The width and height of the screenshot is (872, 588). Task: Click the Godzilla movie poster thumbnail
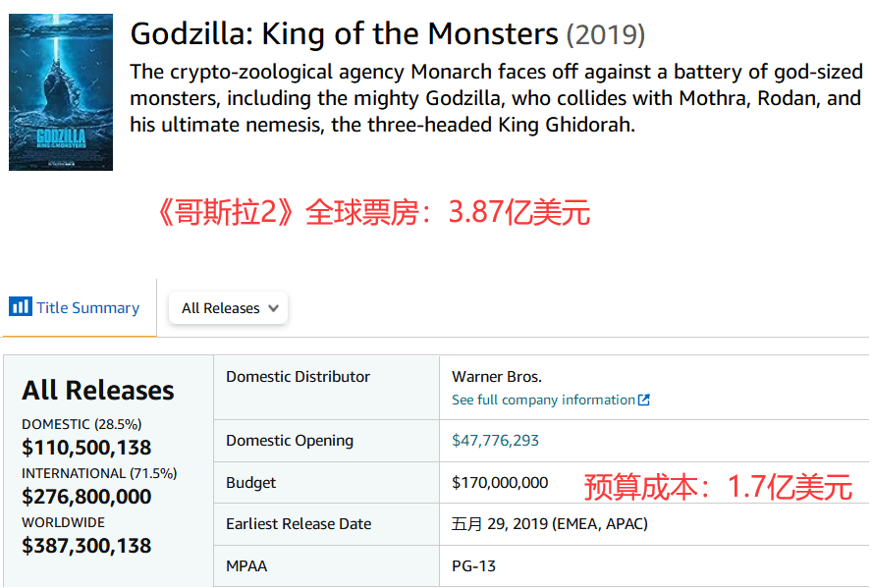tap(61, 92)
